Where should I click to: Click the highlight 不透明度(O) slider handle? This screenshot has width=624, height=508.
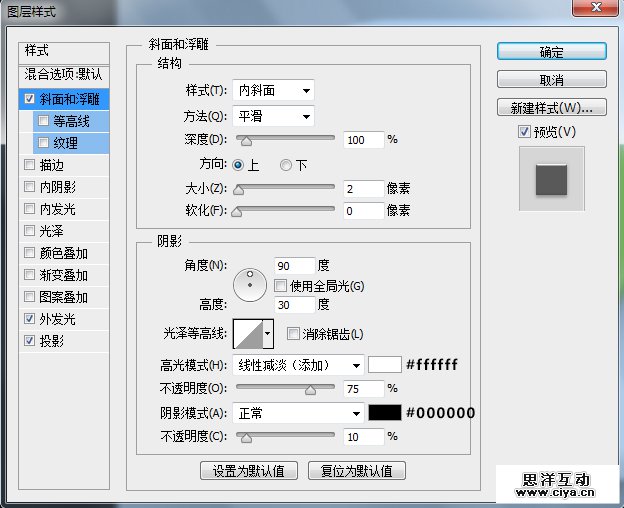(x=310, y=390)
